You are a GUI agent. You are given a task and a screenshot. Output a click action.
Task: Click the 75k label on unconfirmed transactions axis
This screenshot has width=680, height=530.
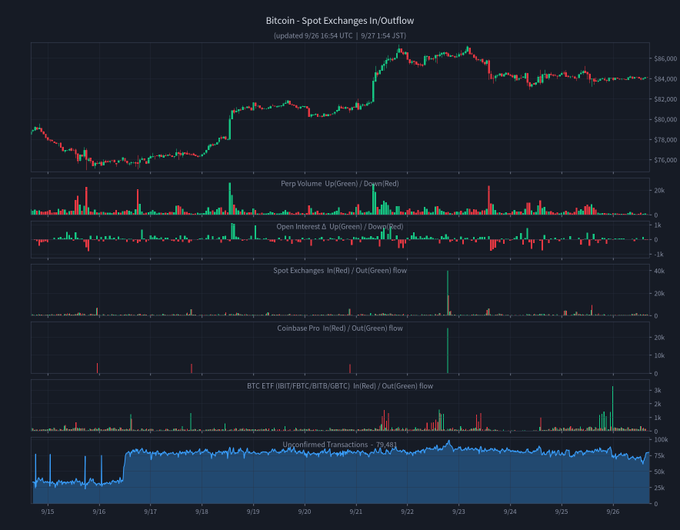coord(659,455)
